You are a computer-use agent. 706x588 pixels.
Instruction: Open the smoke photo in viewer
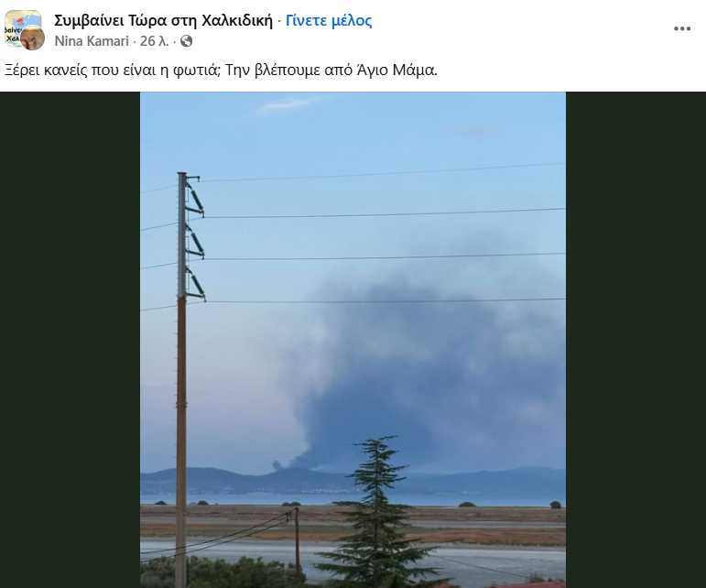[x=353, y=340]
